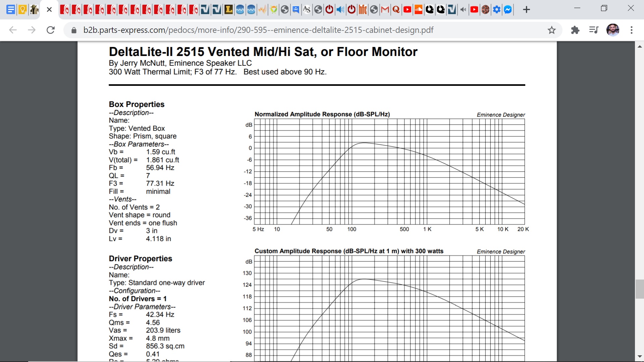
Task: Click the DeltaLite-II 2515 title heading
Action: click(x=263, y=52)
